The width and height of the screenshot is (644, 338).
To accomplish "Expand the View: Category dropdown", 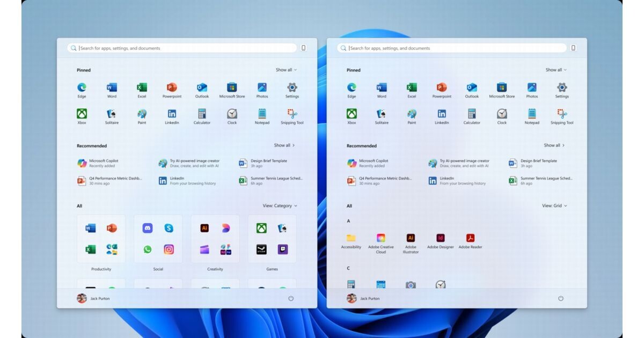I will (280, 205).
